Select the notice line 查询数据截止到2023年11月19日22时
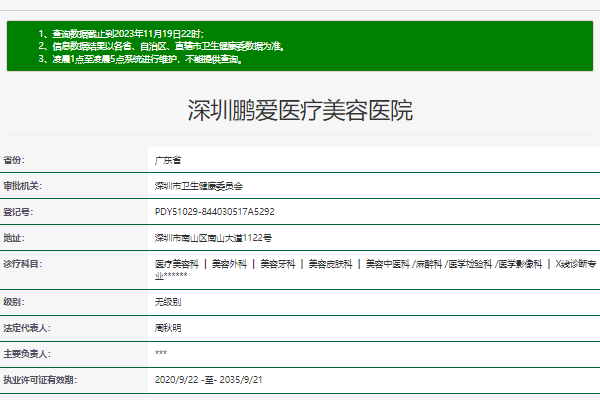 tap(121, 34)
